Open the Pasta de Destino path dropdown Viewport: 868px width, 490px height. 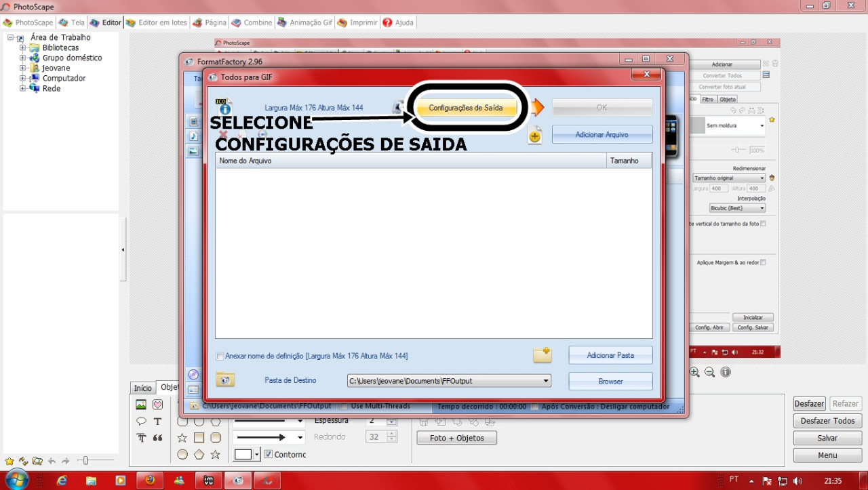(x=546, y=381)
